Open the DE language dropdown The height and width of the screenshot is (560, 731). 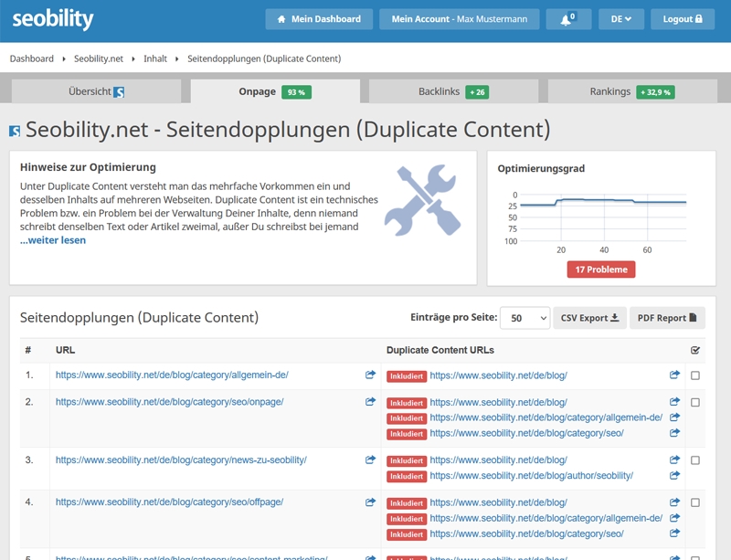(x=621, y=19)
